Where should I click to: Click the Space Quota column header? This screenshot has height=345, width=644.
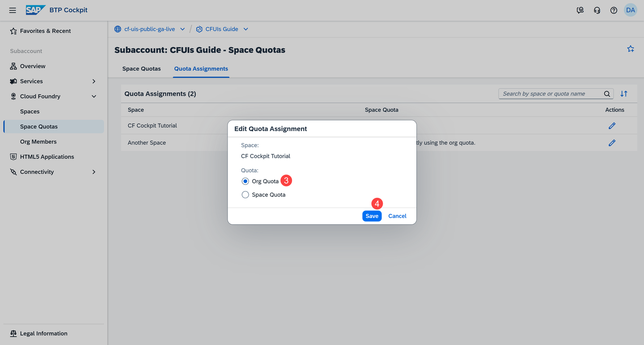(x=381, y=110)
